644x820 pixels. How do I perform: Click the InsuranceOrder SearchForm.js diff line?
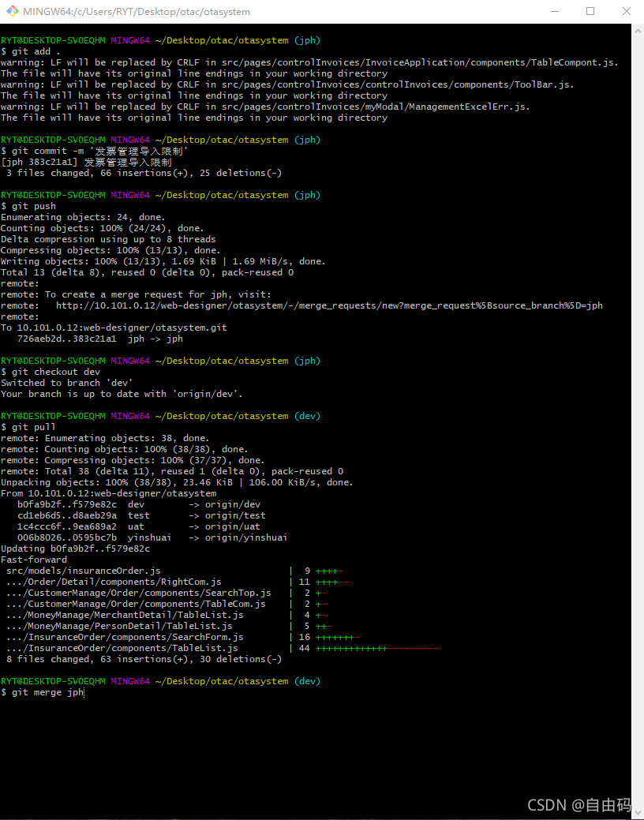point(125,637)
